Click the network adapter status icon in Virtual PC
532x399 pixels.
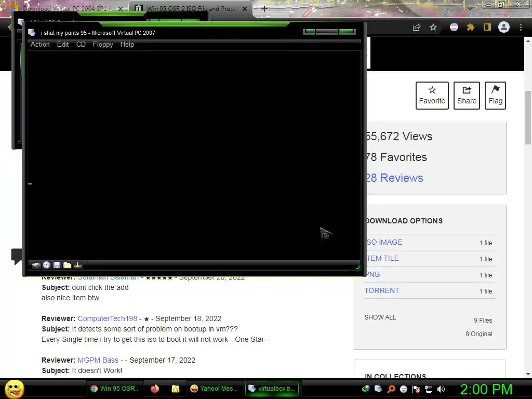coord(77,265)
